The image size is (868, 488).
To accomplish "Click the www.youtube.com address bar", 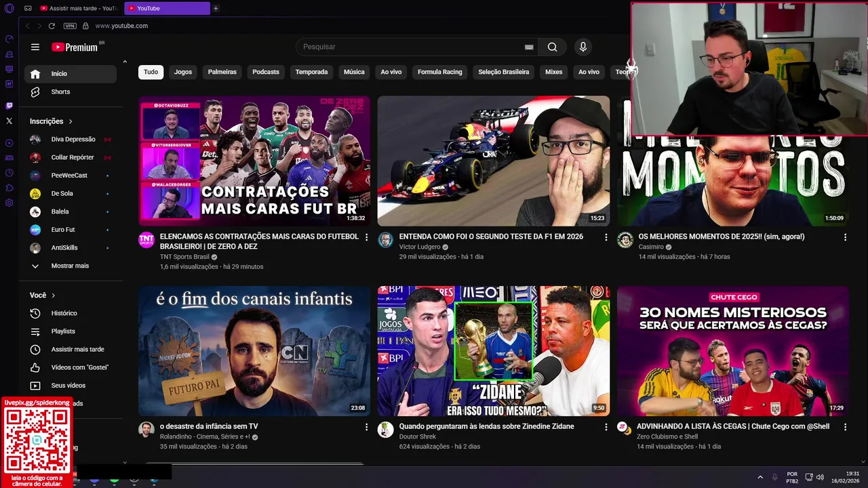I will [121, 26].
